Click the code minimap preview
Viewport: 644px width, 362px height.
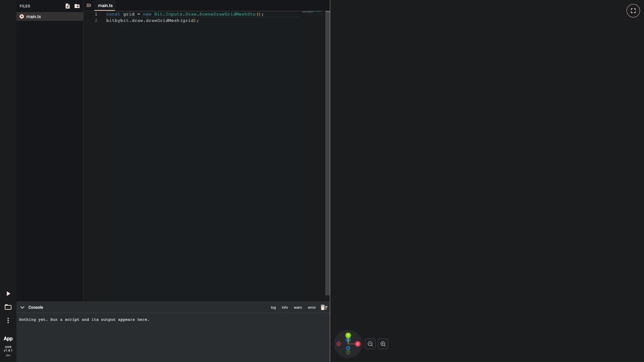(x=312, y=12)
